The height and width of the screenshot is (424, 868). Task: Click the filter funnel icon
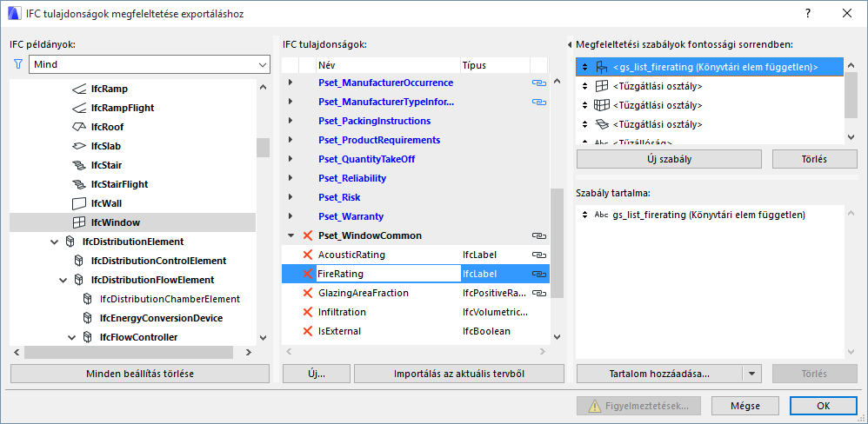17,64
